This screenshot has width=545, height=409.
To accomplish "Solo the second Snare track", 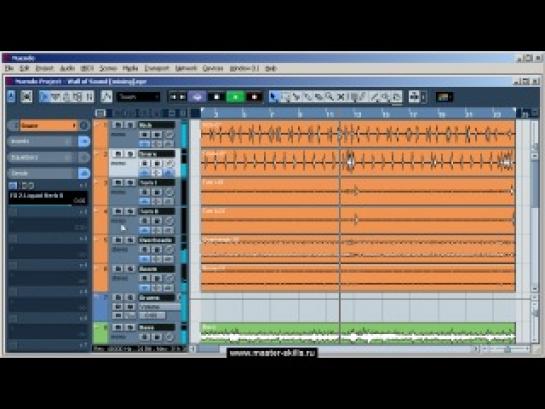I will [x=130, y=154].
